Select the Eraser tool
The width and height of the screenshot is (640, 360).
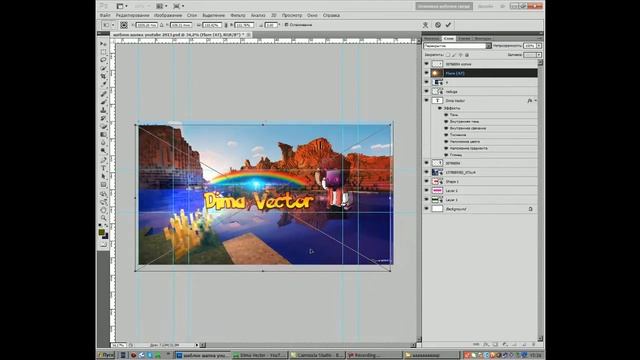point(103,127)
